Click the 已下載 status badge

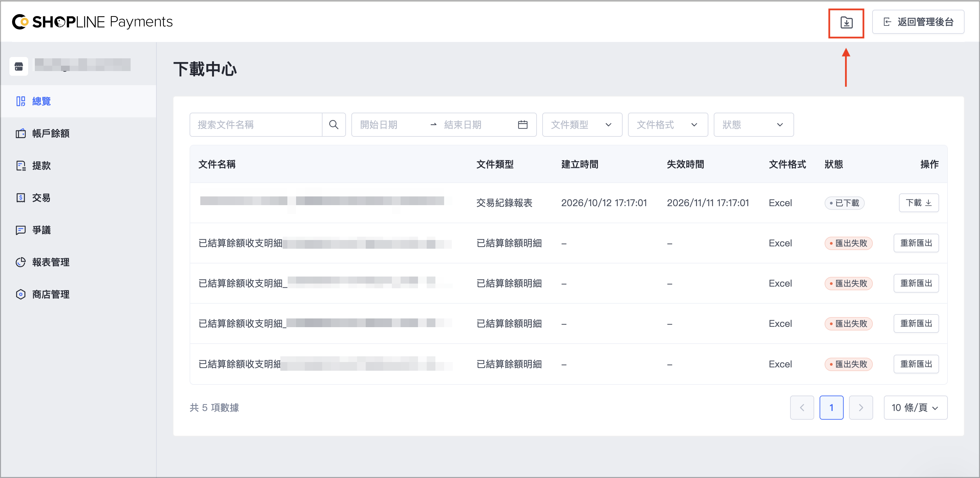[x=844, y=203]
